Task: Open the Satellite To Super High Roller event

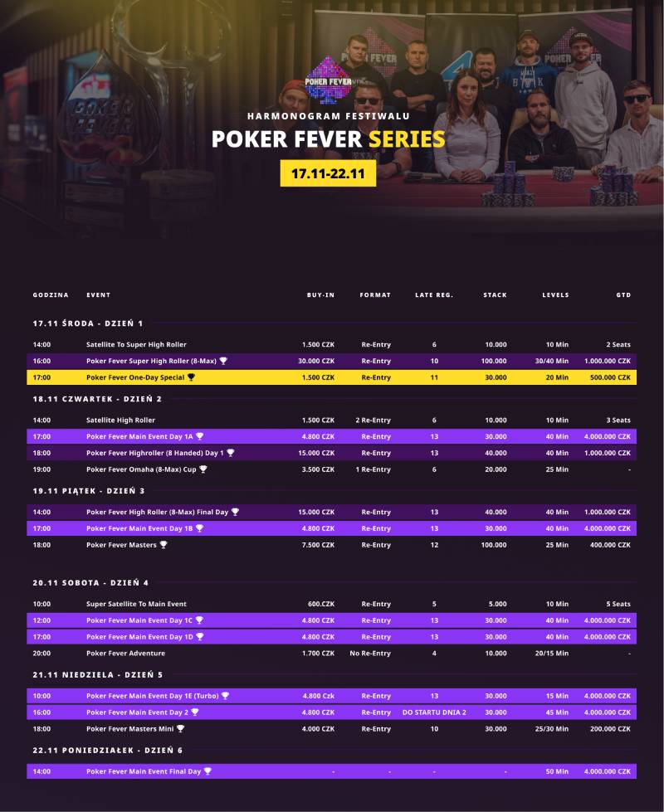Action: click(x=136, y=344)
